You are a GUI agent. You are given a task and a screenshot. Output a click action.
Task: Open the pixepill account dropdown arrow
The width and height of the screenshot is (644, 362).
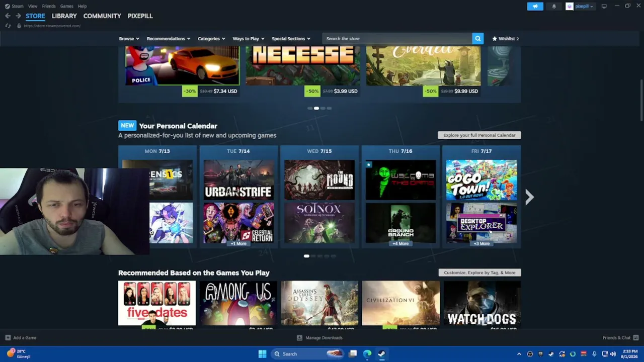click(591, 7)
